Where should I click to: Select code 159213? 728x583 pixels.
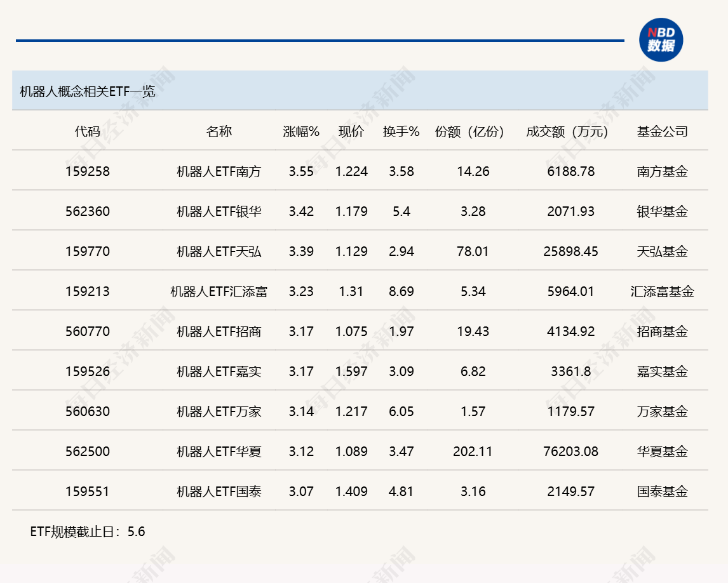click(x=87, y=291)
